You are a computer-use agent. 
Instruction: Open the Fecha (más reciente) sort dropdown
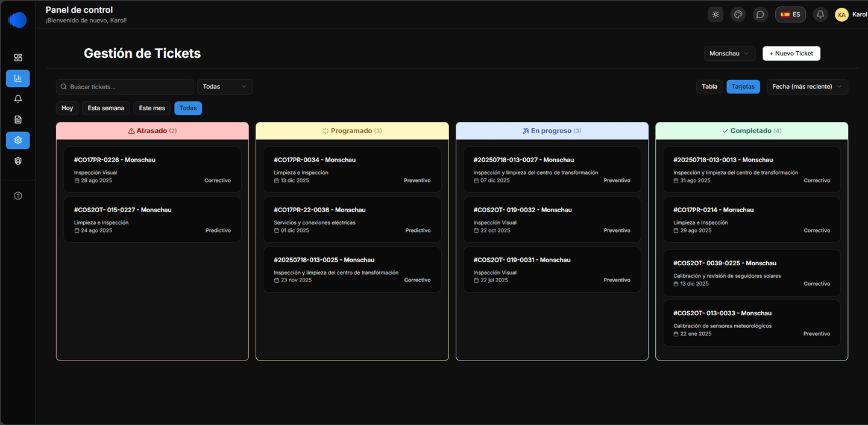[807, 87]
